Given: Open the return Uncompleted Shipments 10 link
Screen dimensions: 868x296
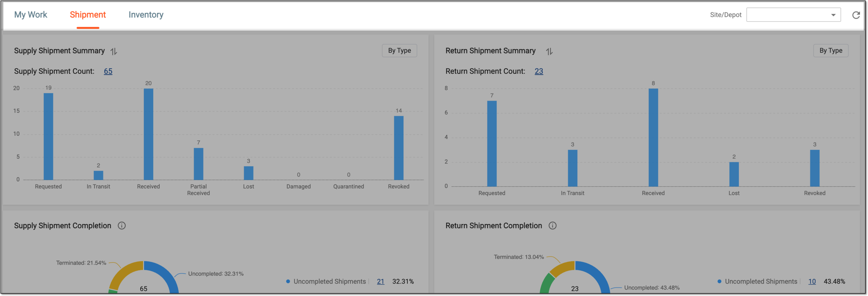Looking at the screenshot, I should pos(812,281).
